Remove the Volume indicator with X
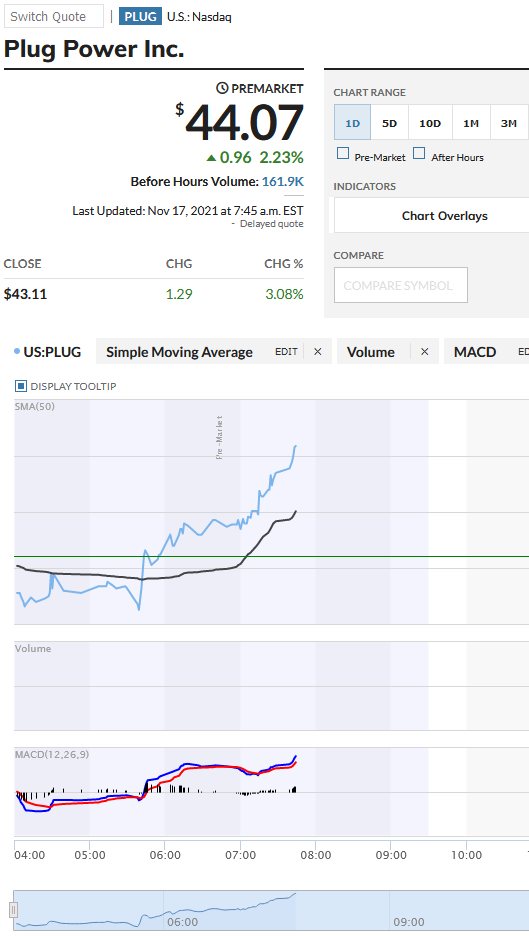The height and width of the screenshot is (936, 529). [x=425, y=352]
